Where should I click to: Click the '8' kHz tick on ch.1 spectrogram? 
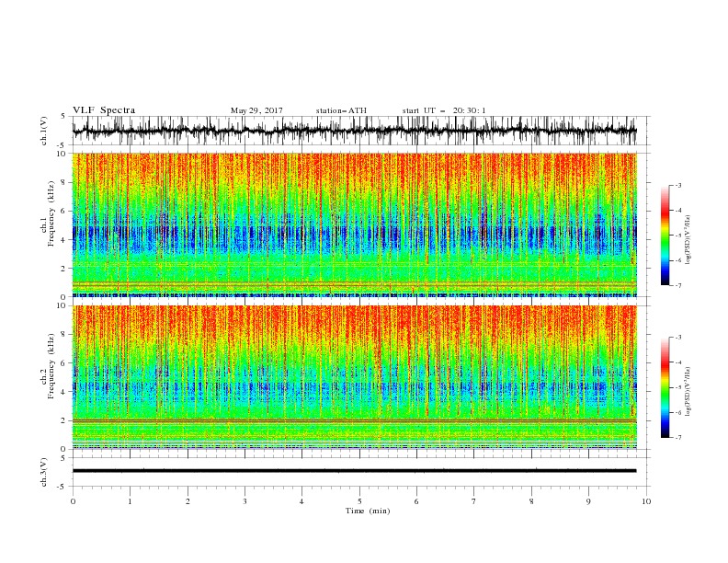(65, 182)
